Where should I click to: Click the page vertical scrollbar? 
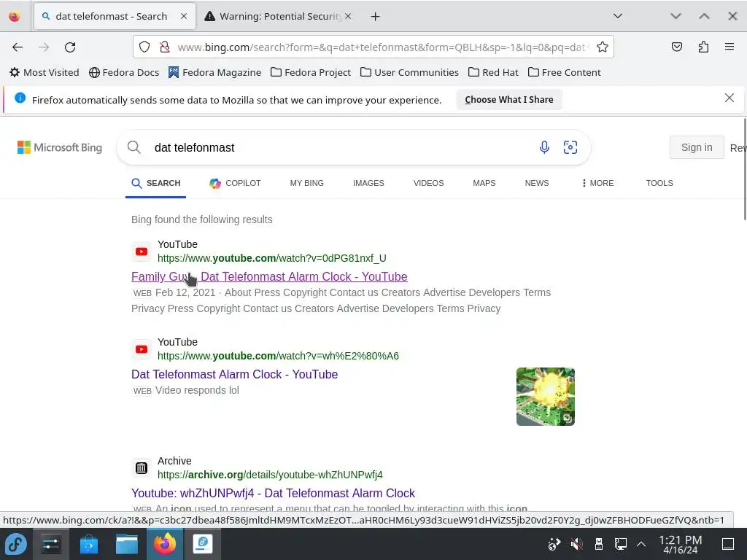point(743,169)
